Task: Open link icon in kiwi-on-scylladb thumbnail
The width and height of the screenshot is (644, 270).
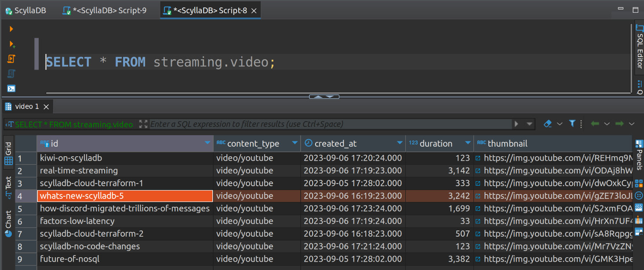Action: pyautogui.click(x=478, y=158)
